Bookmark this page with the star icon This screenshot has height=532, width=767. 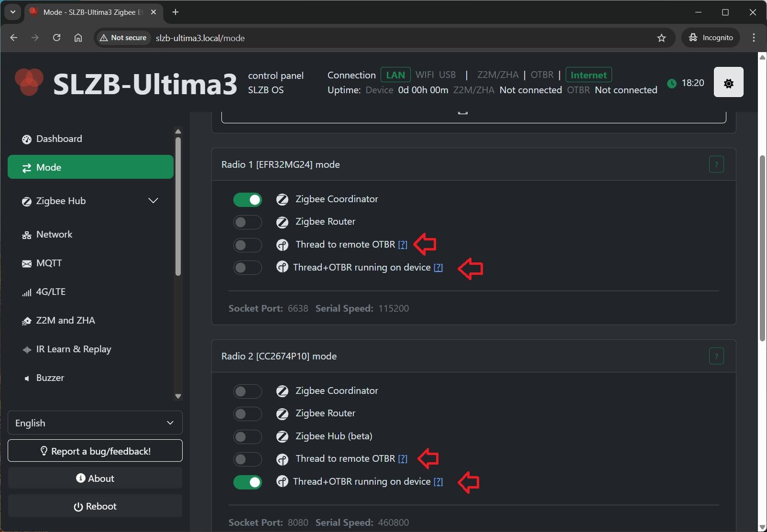661,38
